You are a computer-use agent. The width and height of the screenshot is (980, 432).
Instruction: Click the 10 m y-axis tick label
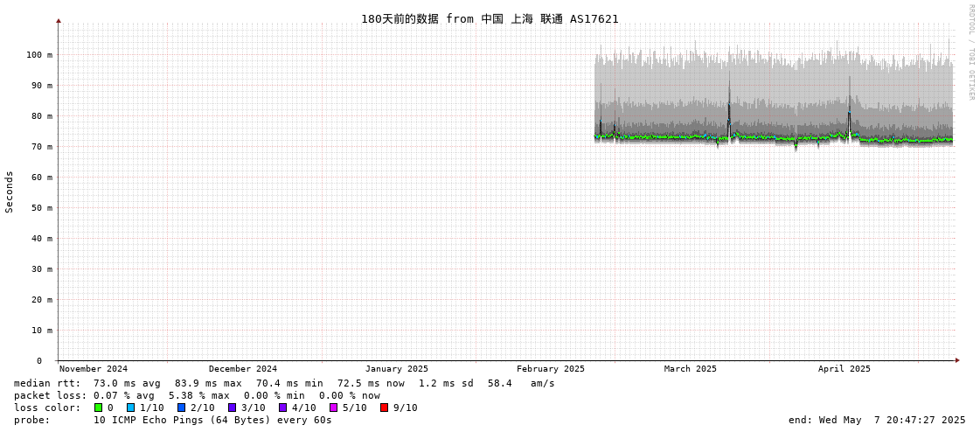coord(42,331)
